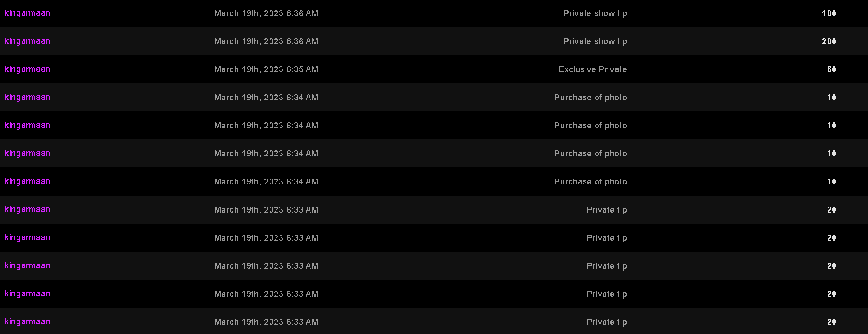Select the 10 amount of first photo purchase
Screen dimensions: 868x334
(831, 98)
